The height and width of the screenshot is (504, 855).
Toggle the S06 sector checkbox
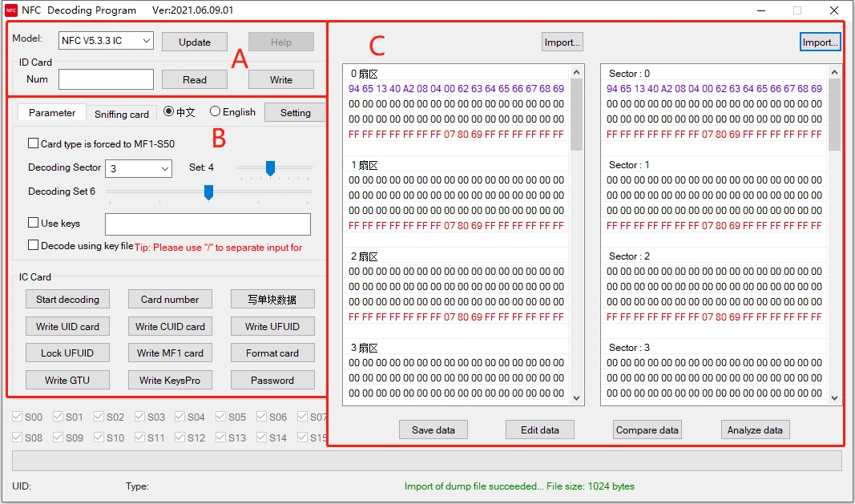261,417
